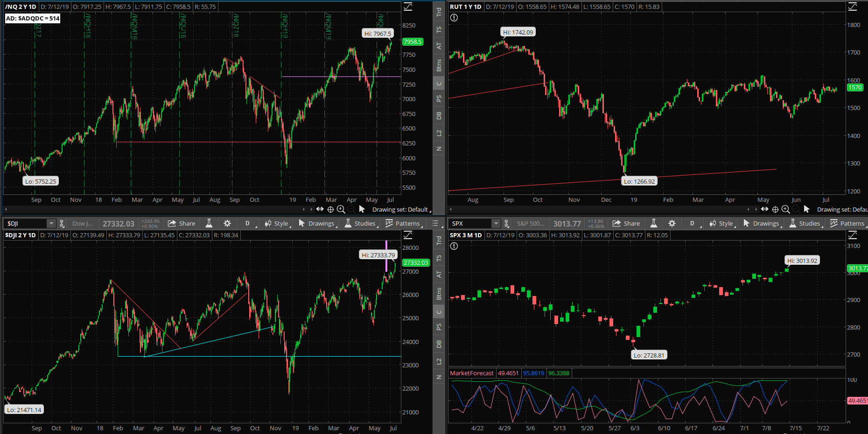Toggle the C side tab beside $DJI chart
This screenshot has width=868, height=434.
click(439, 312)
